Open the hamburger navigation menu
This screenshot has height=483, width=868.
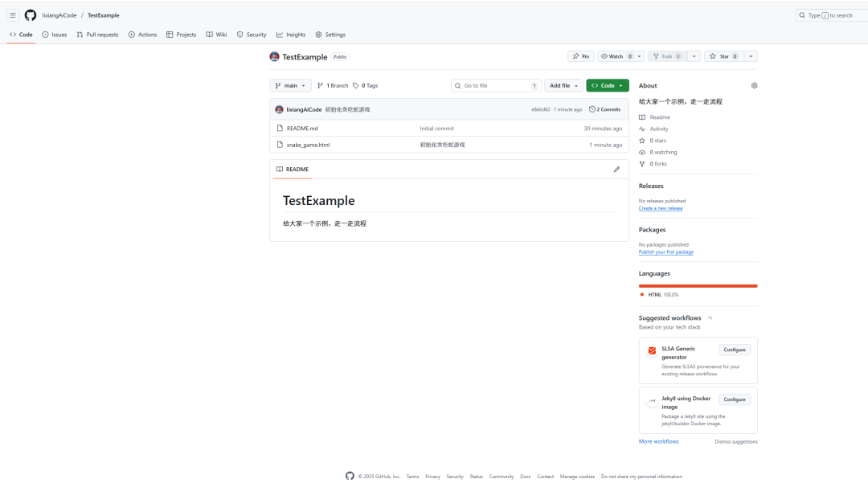(13, 15)
